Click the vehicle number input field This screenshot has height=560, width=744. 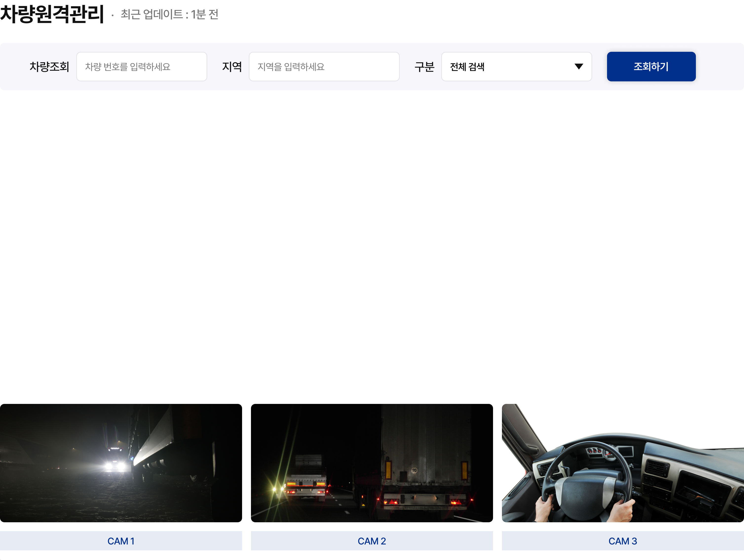point(142,67)
